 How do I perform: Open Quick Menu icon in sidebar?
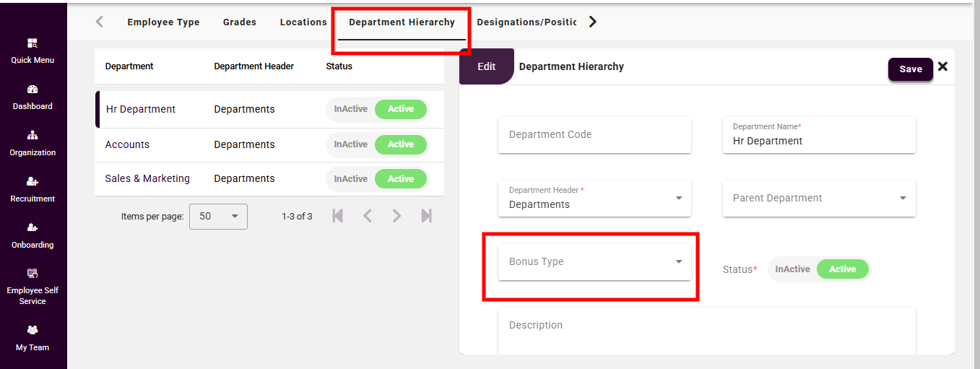[x=32, y=43]
